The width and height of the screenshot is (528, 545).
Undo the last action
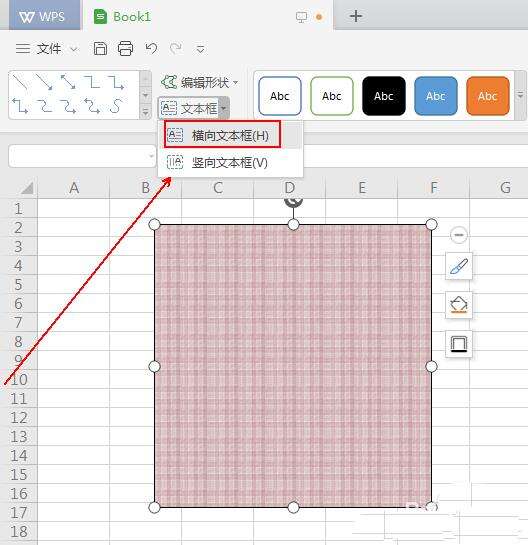(x=151, y=48)
